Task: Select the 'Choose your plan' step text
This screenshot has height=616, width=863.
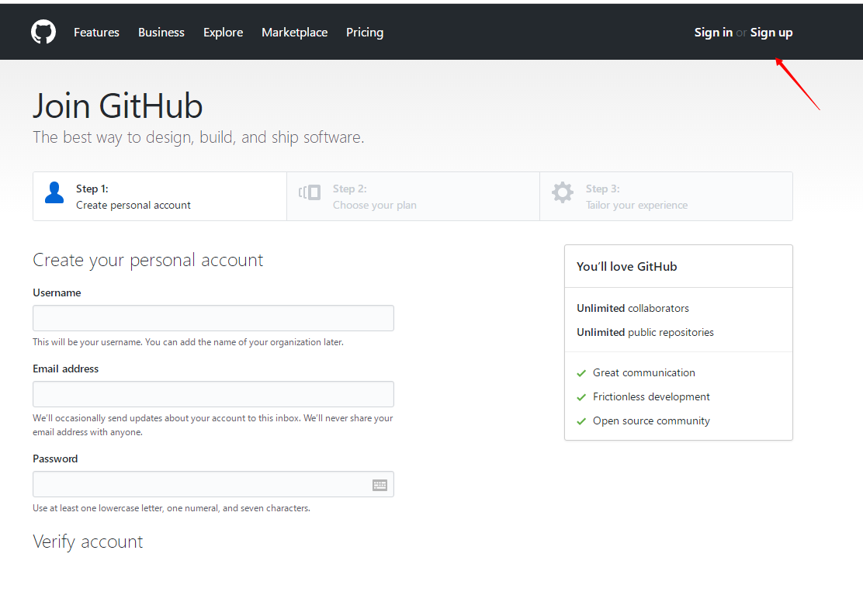Action: point(375,205)
